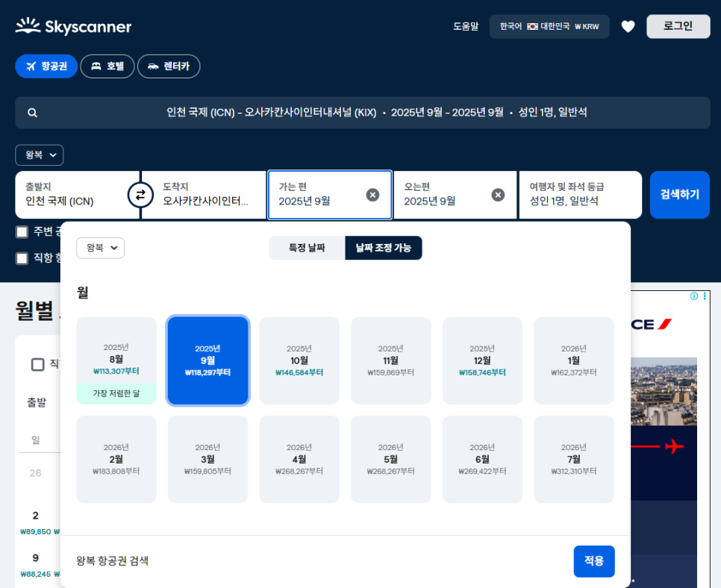This screenshot has width=721, height=588.
Task: Select 2025년 10월 month card
Action: click(299, 360)
